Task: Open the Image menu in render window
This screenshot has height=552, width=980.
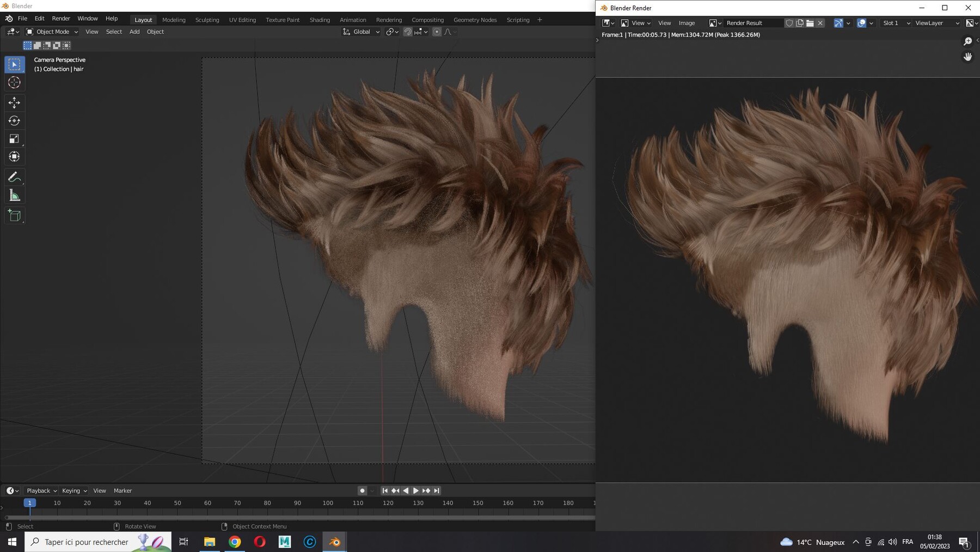Action: 687,23
